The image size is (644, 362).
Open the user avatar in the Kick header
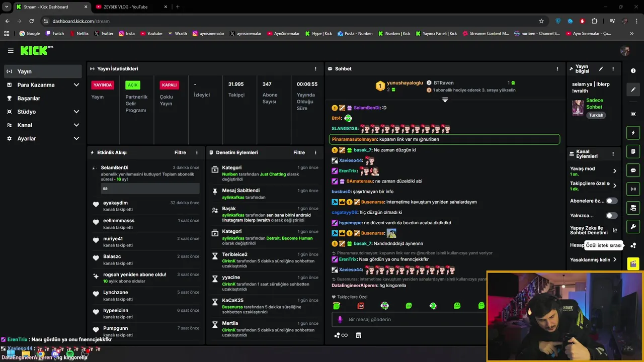click(625, 51)
